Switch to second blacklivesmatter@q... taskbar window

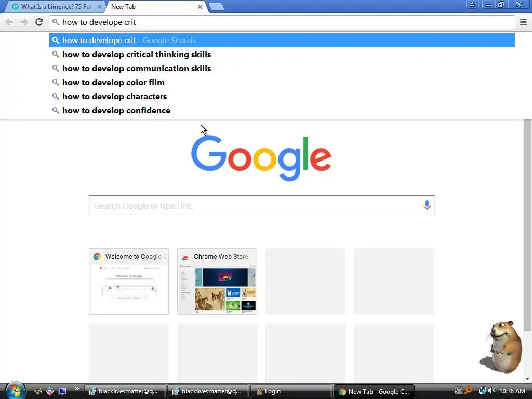[x=207, y=391]
